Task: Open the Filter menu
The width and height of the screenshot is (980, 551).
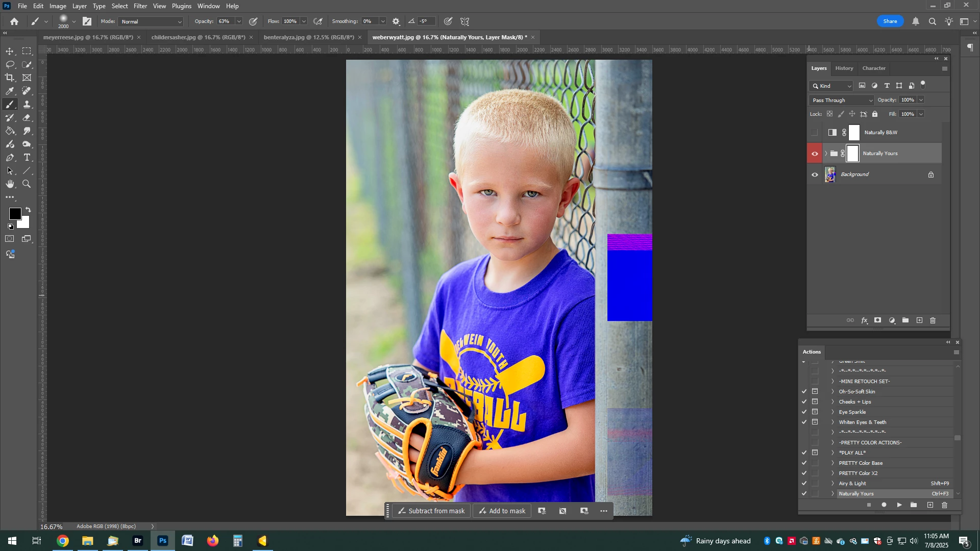Action: pos(140,6)
